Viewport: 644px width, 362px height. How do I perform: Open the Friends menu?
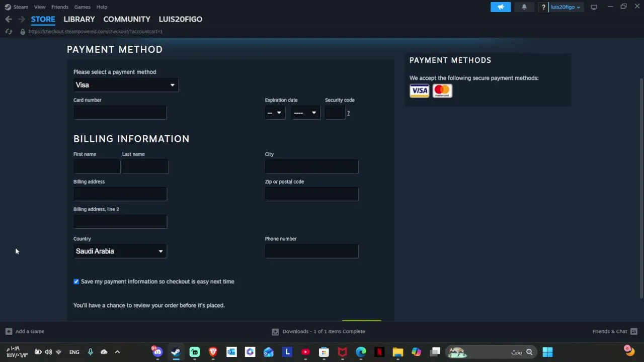[60, 7]
